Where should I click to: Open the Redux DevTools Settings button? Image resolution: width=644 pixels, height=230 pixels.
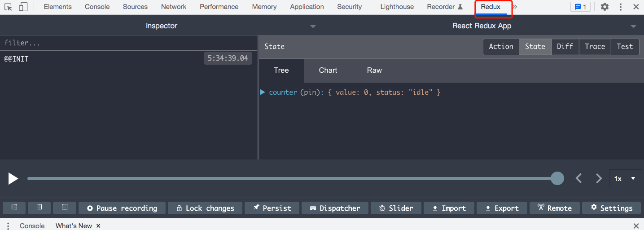(x=612, y=208)
